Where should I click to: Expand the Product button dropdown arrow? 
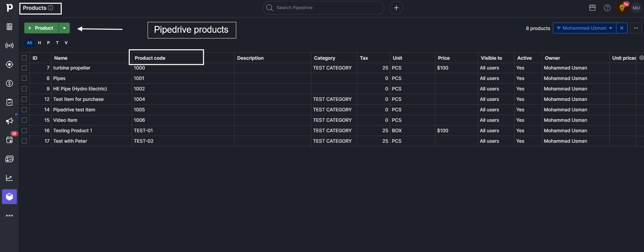[64, 28]
